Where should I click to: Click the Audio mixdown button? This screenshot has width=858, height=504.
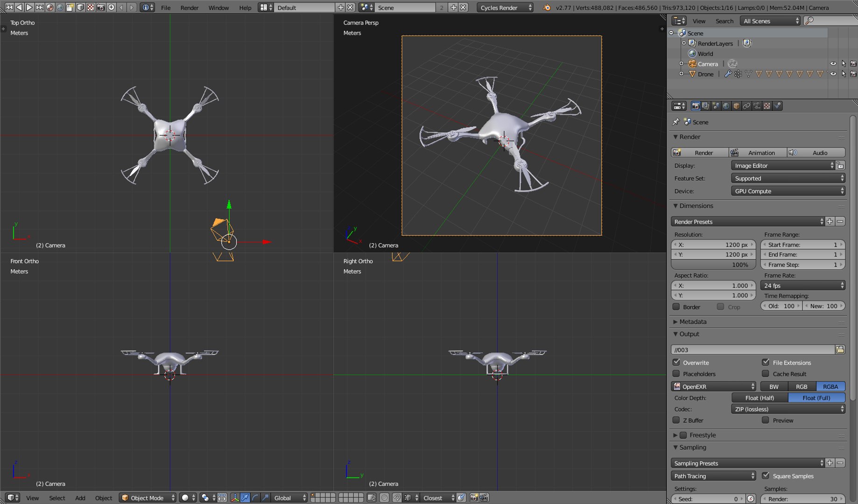coord(816,153)
